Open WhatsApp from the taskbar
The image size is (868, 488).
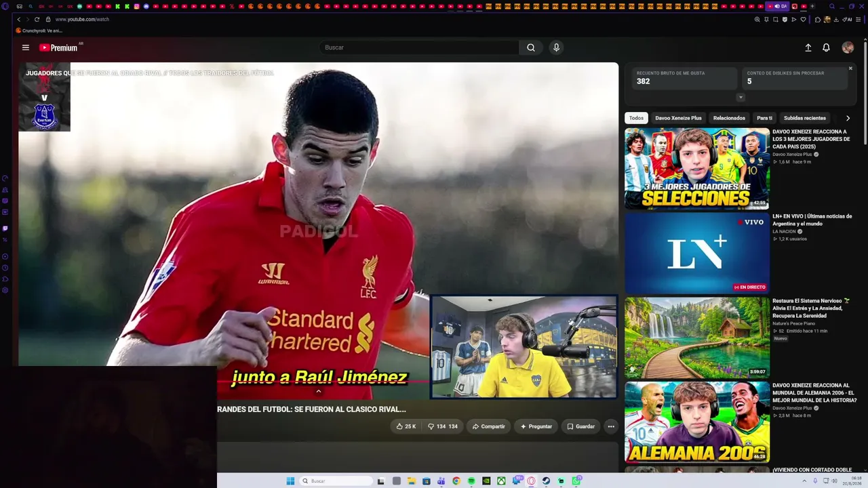coord(576,481)
